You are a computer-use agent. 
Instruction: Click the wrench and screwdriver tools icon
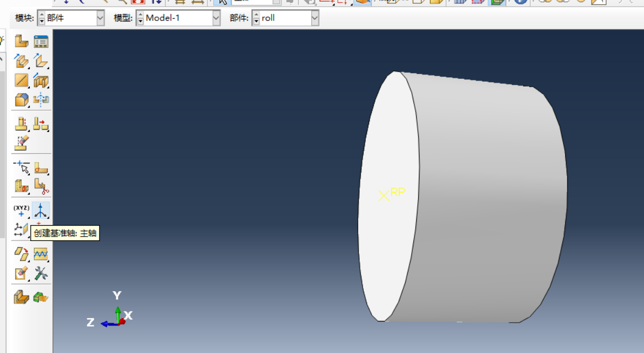pyautogui.click(x=41, y=272)
